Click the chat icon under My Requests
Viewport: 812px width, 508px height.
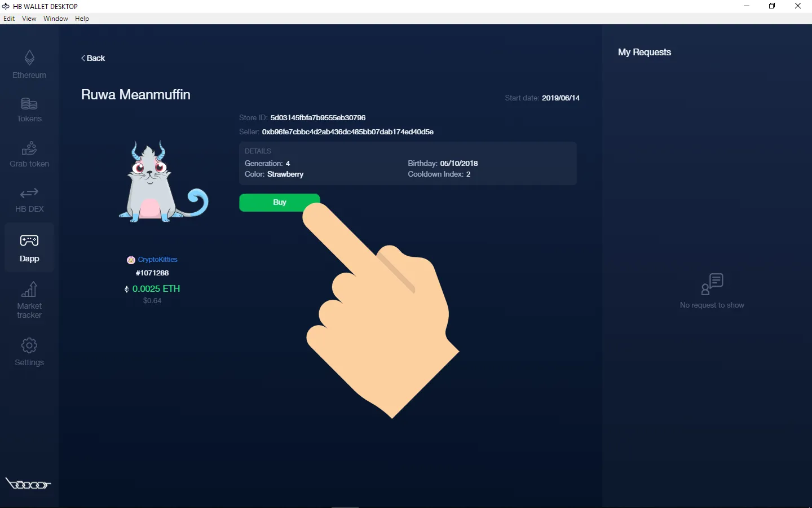712,283
